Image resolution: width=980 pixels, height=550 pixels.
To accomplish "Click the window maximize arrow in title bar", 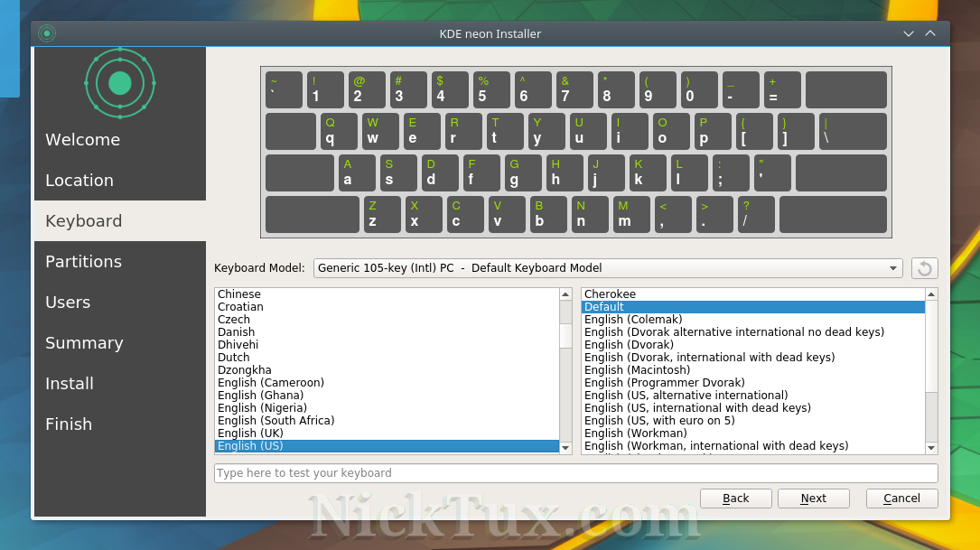I will click(930, 34).
